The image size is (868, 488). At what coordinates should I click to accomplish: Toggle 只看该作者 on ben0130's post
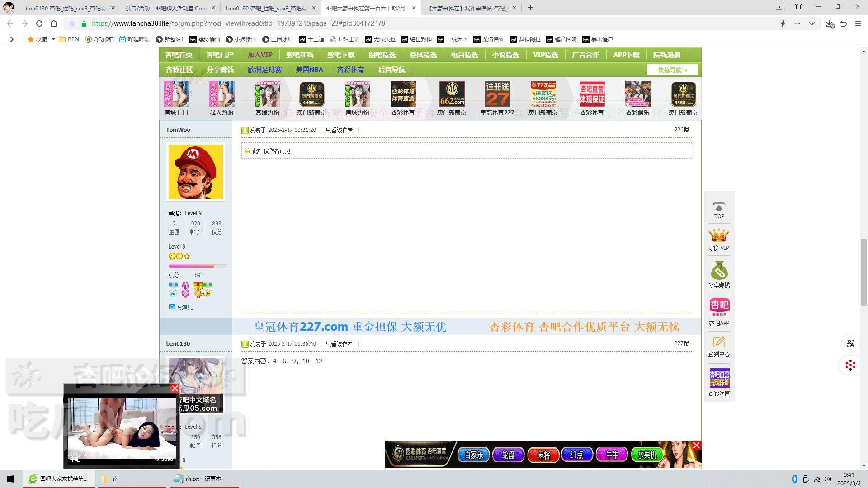pyautogui.click(x=339, y=344)
